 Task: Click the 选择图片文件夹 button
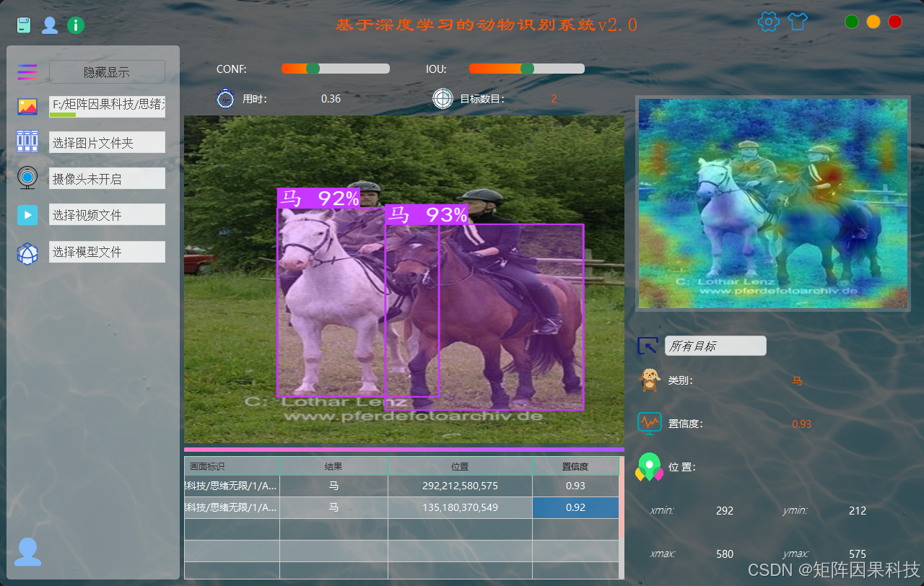click(x=107, y=142)
